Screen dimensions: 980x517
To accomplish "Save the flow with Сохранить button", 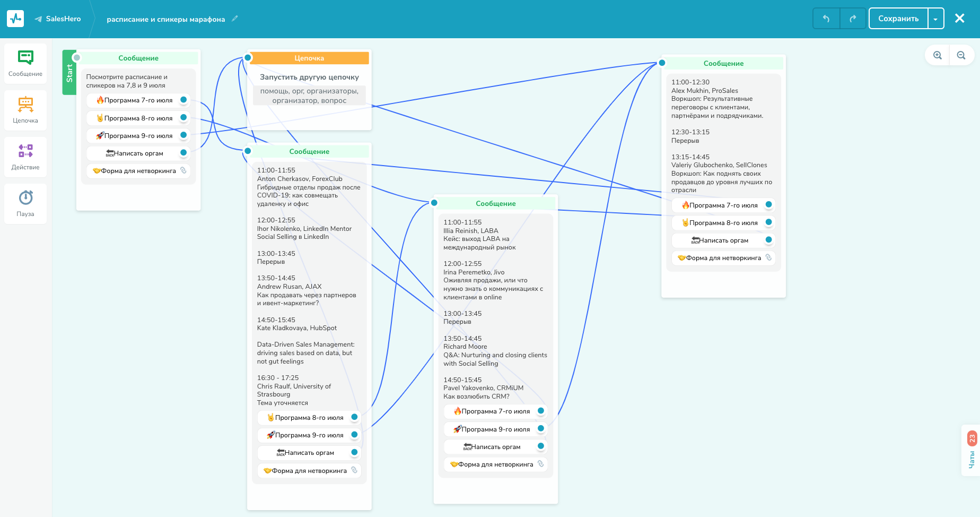I will [x=898, y=19].
